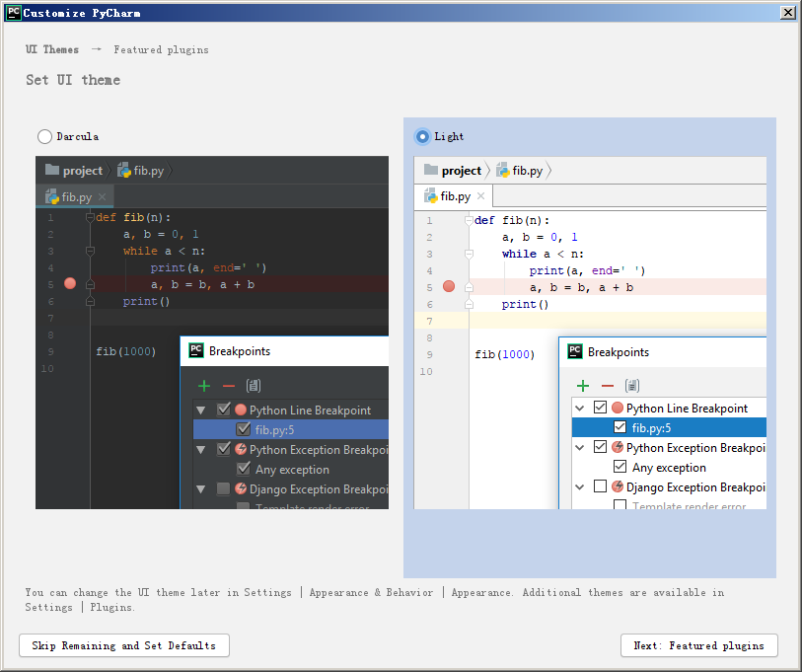The image size is (802, 672).
Task: Click project folder icon in Darcula preview
Action: pyautogui.click(x=52, y=170)
